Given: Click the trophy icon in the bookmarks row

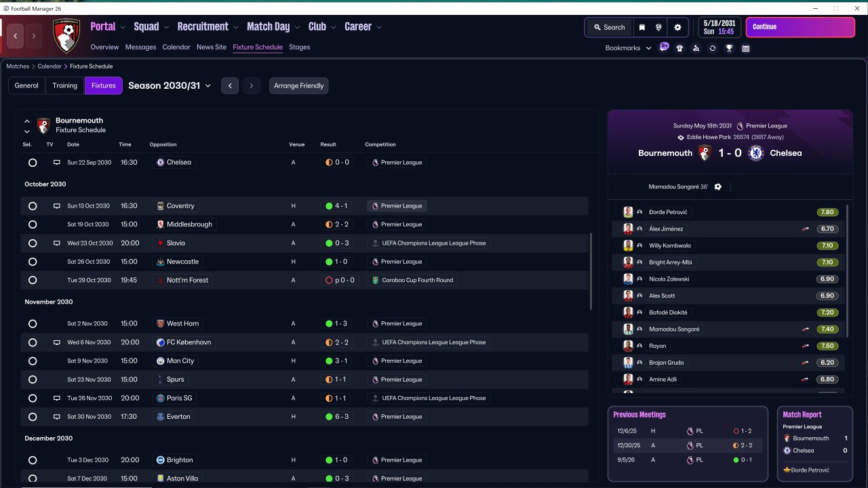Looking at the screenshot, I should pos(729,48).
